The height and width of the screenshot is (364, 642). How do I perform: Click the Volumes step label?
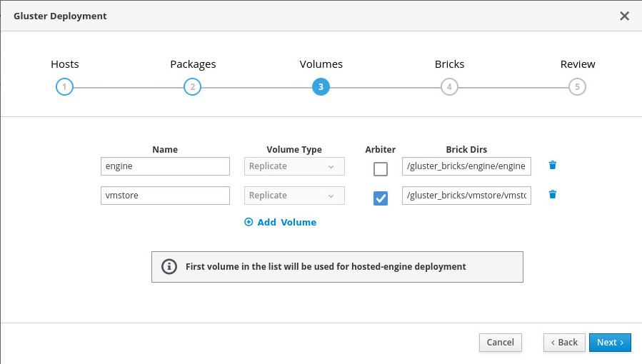click(321, 64)
